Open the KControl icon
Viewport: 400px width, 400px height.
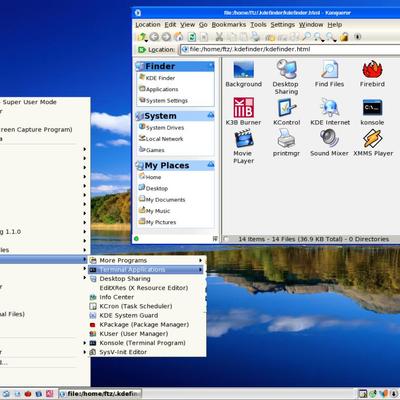click(286, 107)
